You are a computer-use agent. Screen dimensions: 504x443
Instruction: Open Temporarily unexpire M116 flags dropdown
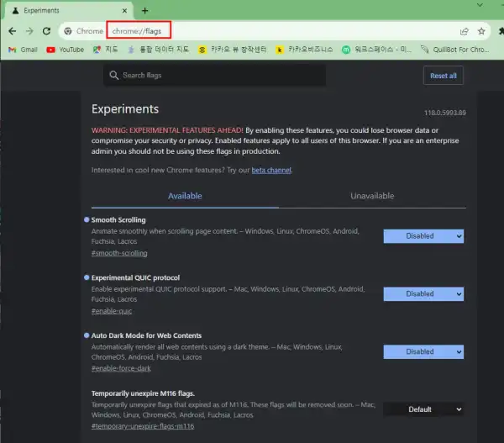423,409
